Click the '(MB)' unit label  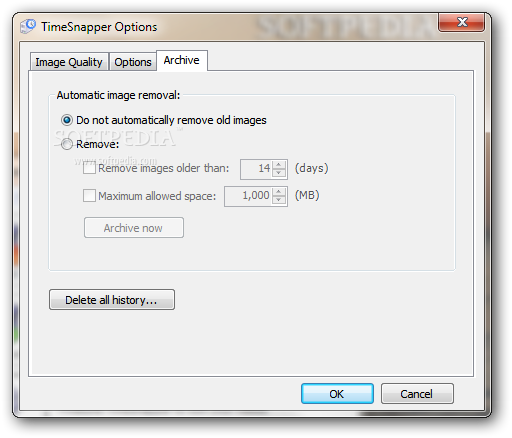(x=307, y=195)
